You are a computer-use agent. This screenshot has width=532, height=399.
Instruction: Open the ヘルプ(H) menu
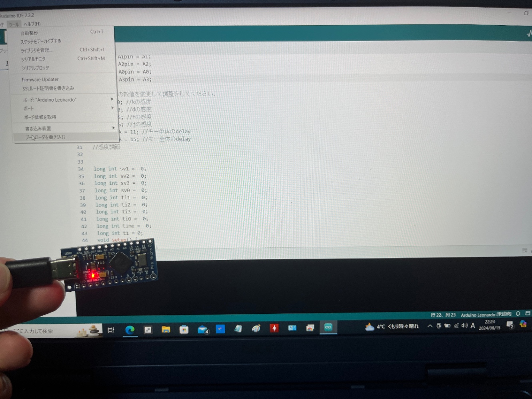(x=32, y=24)
